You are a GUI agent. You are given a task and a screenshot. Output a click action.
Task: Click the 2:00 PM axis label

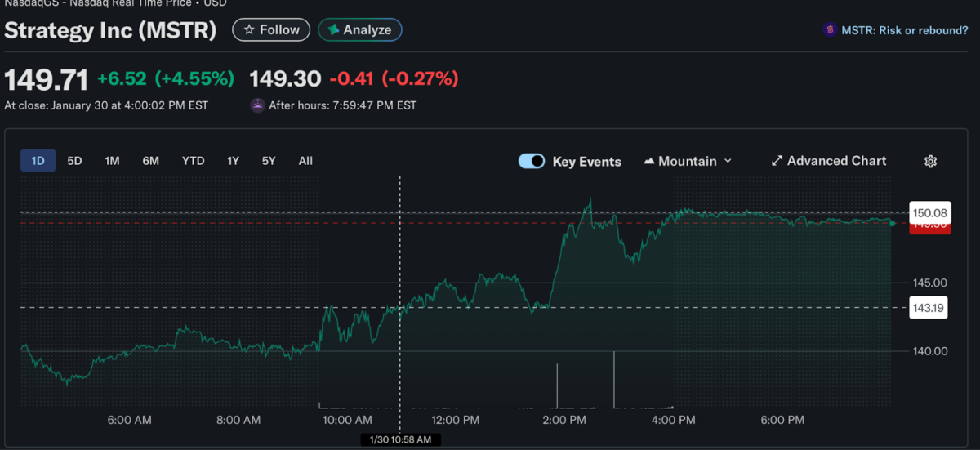pyautogui.click(x=565, y=420)
